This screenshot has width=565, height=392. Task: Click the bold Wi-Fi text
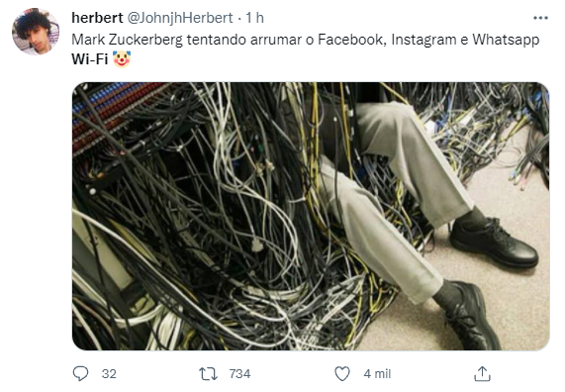[x=90, y=59]
